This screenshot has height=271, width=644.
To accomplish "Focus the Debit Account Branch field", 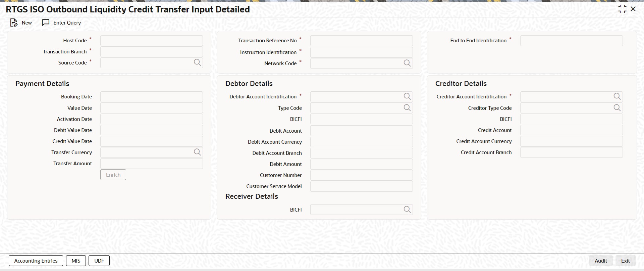I will [362, 153].
